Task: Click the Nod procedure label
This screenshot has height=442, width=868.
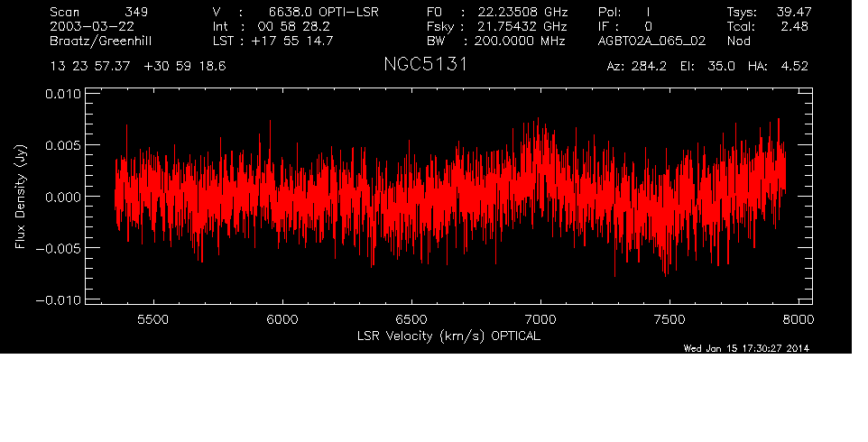Action: coord(739,41)
